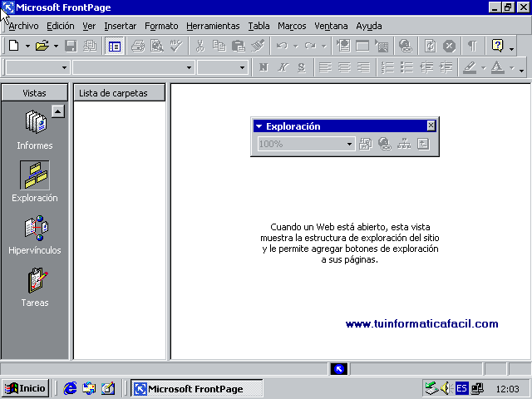Click the New Page toolbar icon

(x=13, y=46)
